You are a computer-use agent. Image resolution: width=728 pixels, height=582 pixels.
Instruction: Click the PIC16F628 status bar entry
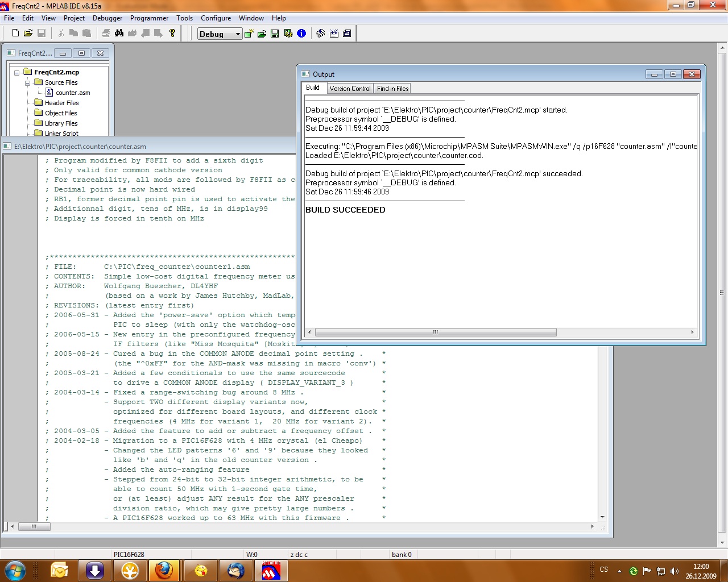click(x=129, y=555)
